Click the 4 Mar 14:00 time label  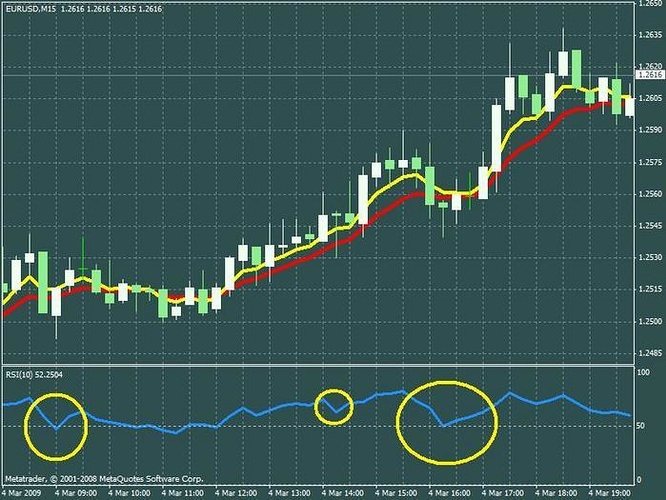(343, 493)
